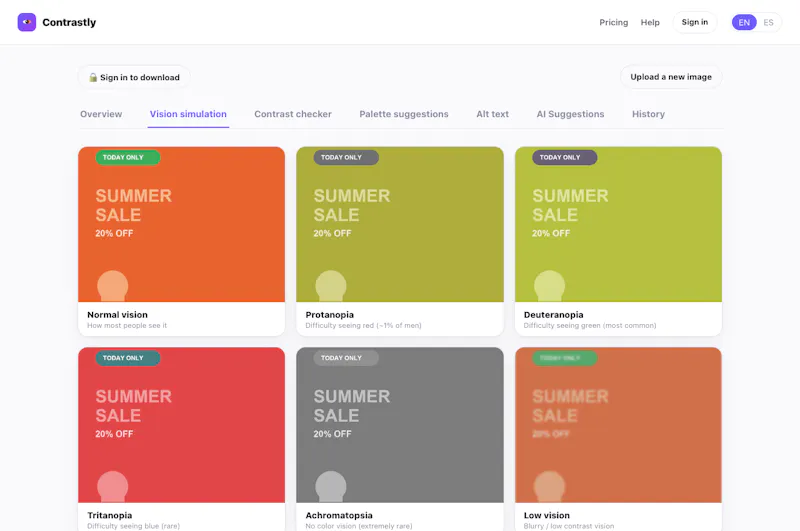The height and width of the screenshot is (531, 800).
Task: Click 'Difficulty seeing green (most common)' caption
Action: (590, 325)
